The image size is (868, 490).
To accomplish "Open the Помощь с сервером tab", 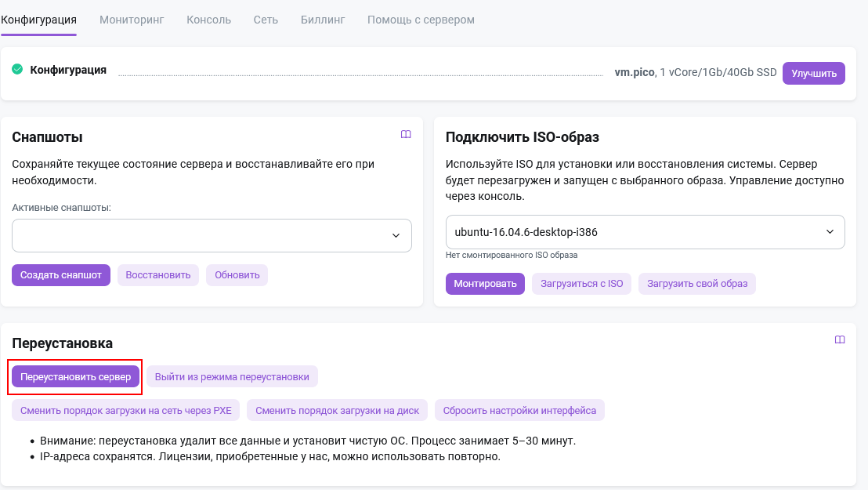I will pos(421,20).
